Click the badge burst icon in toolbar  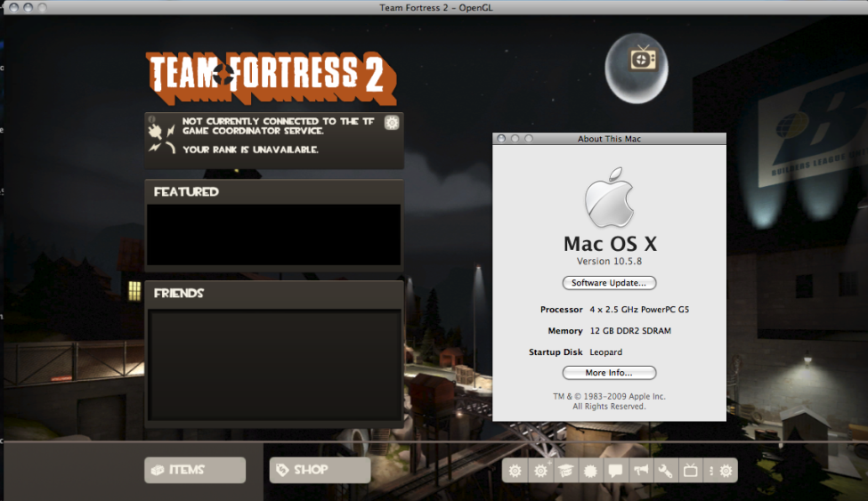coord(590,471)
